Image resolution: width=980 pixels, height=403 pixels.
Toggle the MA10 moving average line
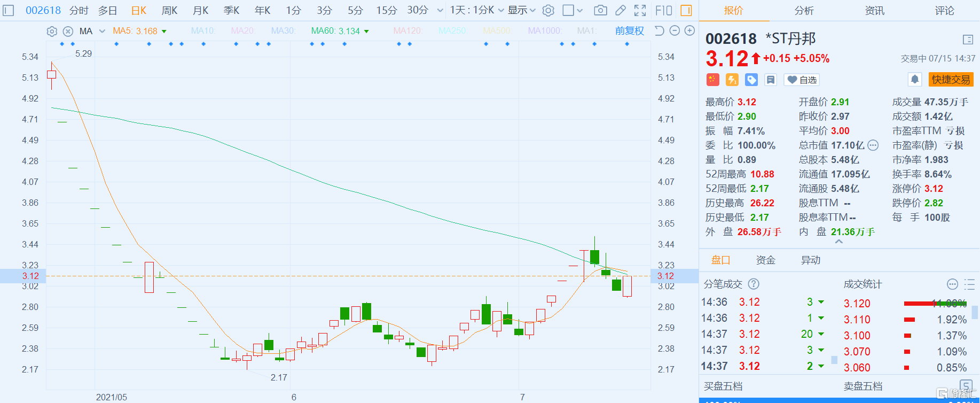[x=203, y=31]
